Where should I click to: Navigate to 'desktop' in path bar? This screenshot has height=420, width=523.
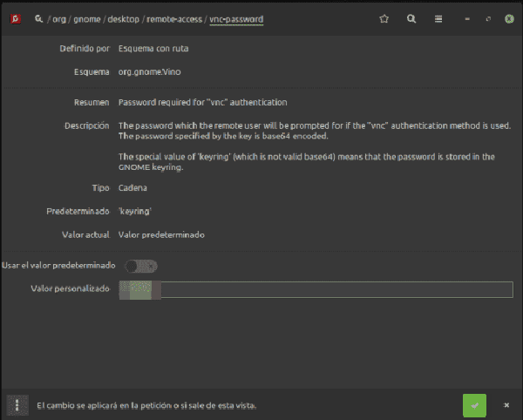(123, 19)
